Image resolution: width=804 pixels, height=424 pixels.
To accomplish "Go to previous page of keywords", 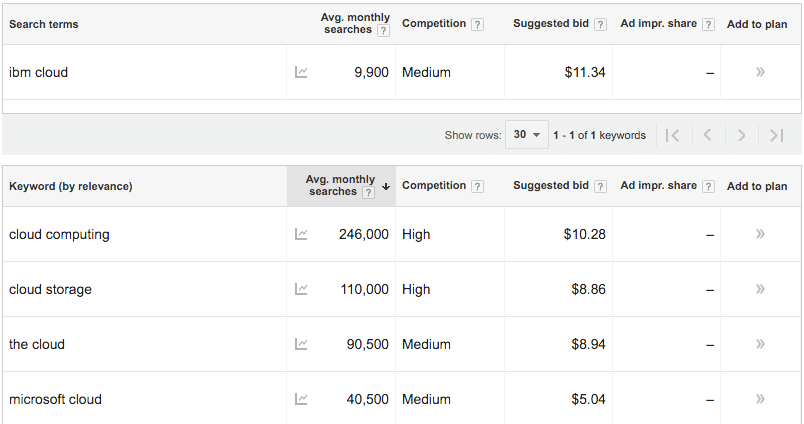I will [708, 135].
